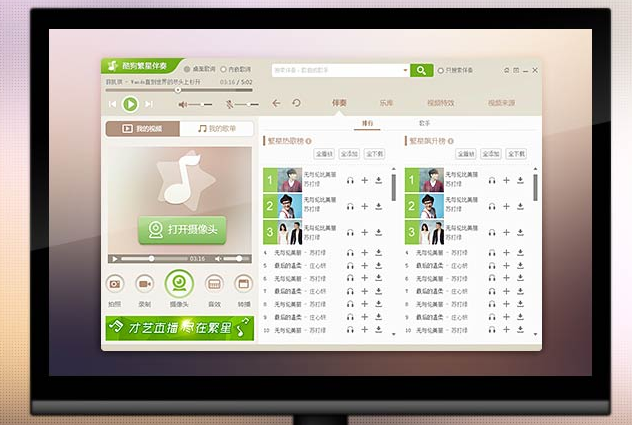Play the track with green play button
The image size is (632, 425).
pyautogui.click(x=130, y=103)
